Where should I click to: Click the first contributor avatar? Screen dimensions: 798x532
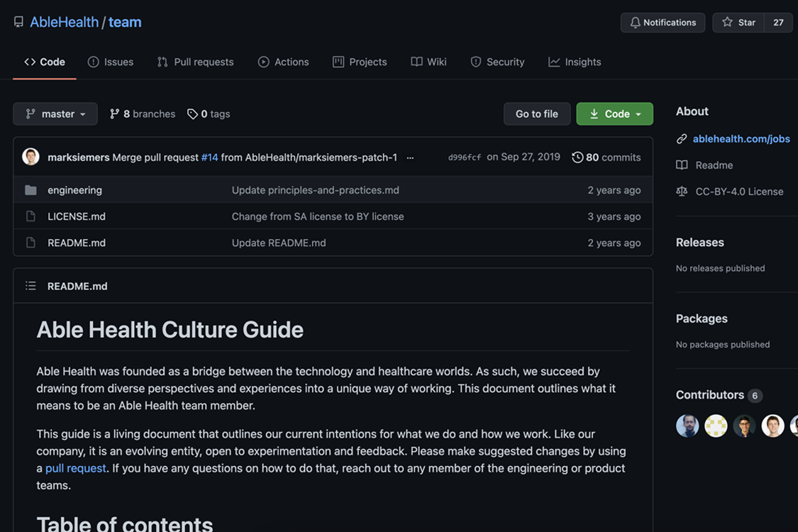click(687, 426)
